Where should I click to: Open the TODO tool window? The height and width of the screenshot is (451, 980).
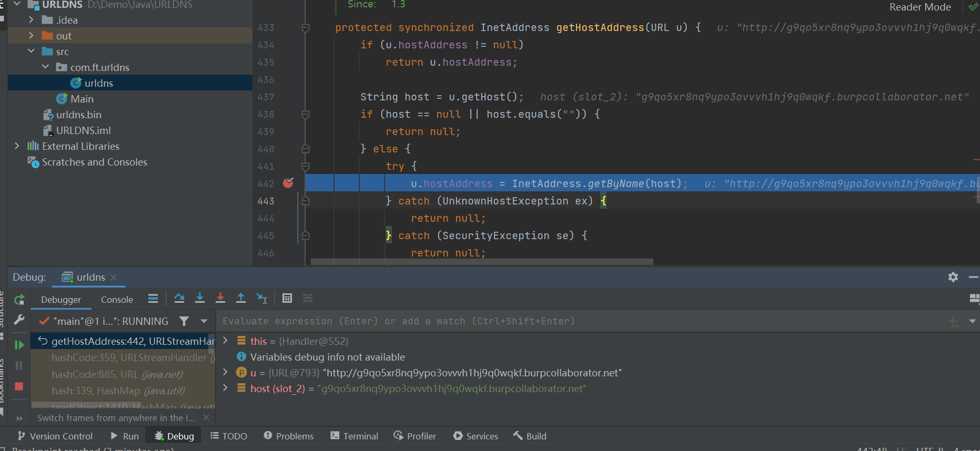tap(229, 436)
